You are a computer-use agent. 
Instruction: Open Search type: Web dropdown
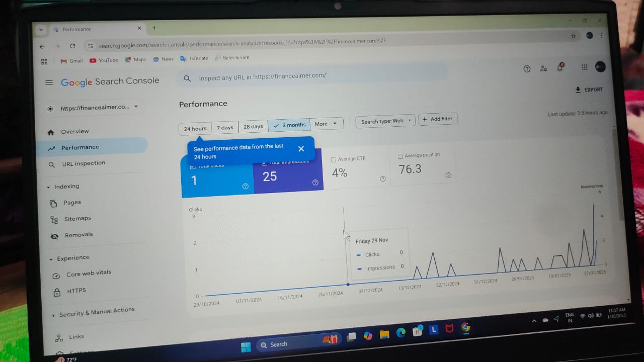385,121
